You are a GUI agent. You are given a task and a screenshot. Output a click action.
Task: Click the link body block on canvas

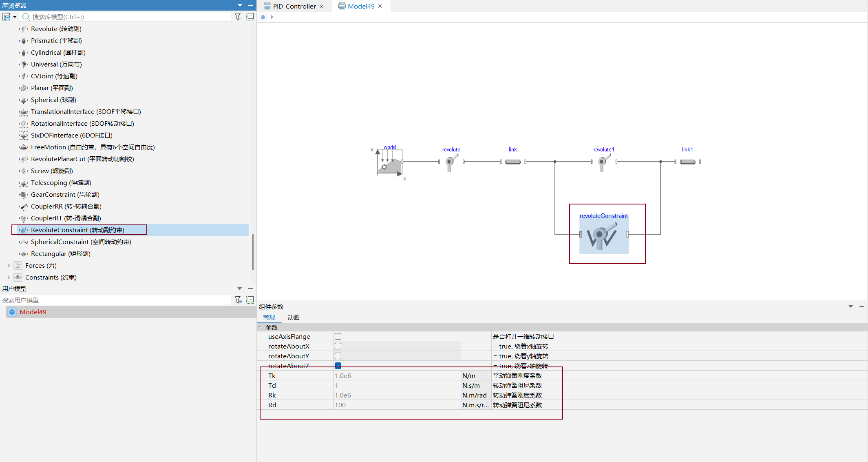(x=513, y=162)
